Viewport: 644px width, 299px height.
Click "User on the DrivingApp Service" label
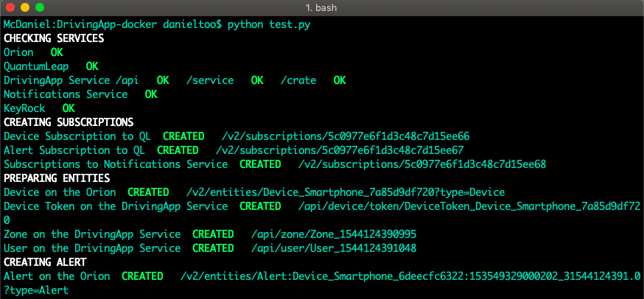[x=92, y=248]
